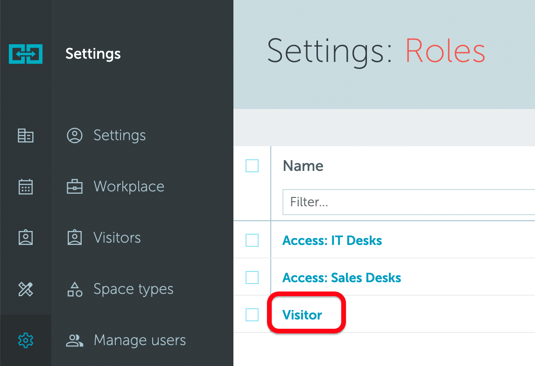
Task: Open the calendar icon in left rail
Action: point(26,187)
